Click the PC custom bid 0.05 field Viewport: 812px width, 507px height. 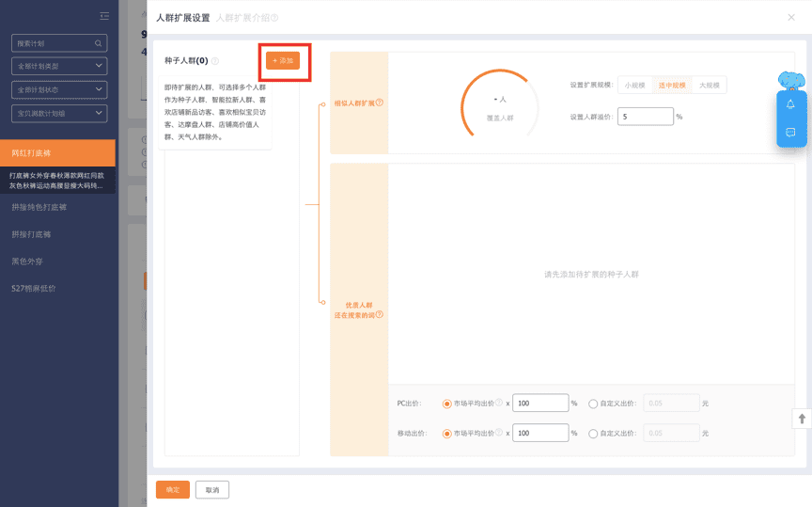[x=671, y=403]
